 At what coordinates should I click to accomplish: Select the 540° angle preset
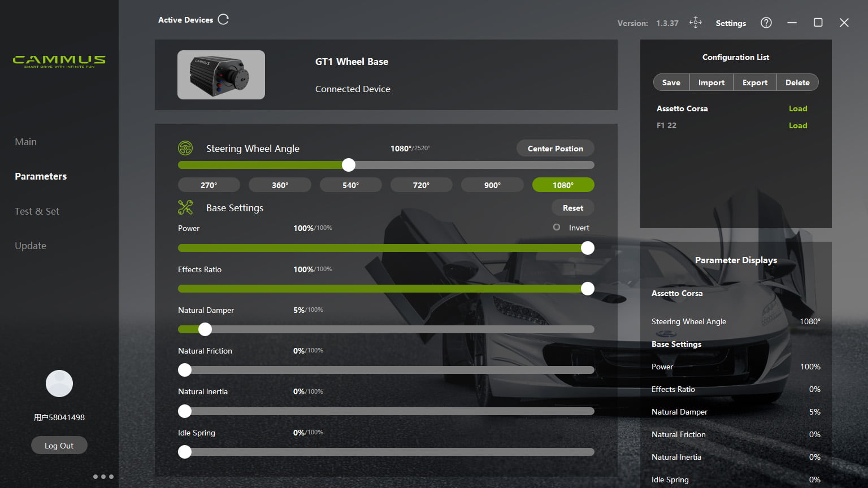click(x=350, y=185)
